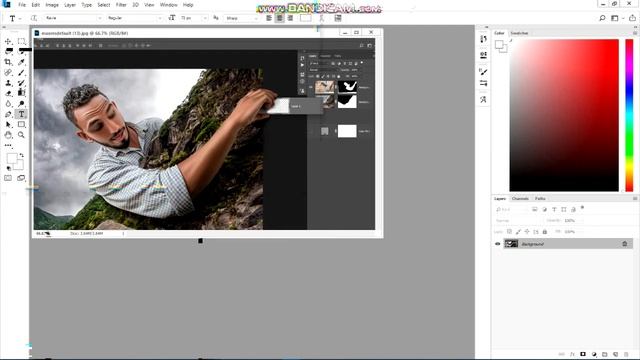
Task: Swap foreground and background colors
Action: point(22,155)
